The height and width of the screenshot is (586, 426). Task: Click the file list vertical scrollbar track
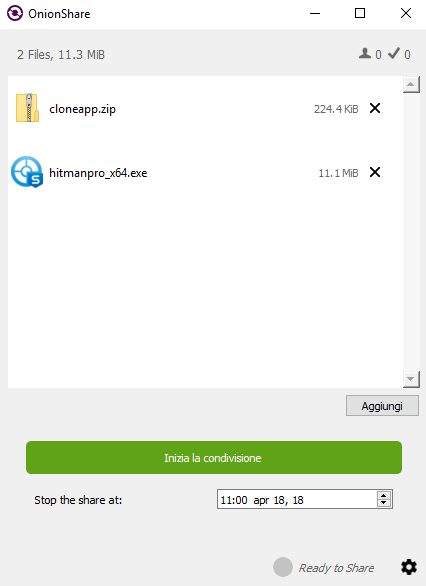click(x=411, y=232)
